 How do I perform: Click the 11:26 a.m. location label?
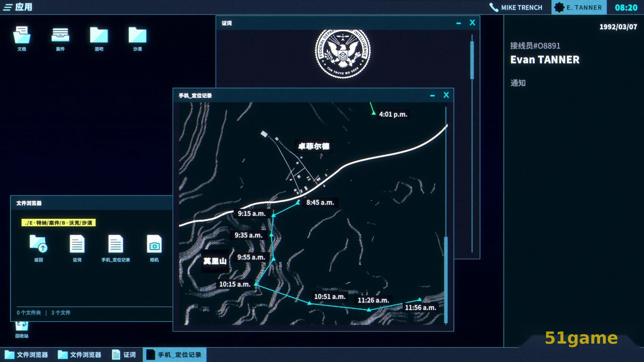coord(373,300)
